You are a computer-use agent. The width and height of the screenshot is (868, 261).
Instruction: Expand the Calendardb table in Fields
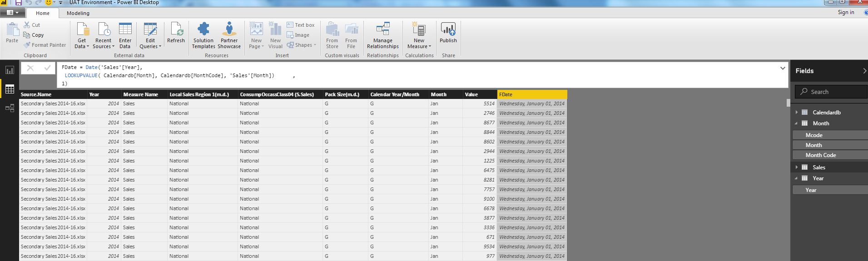(796, 112)
